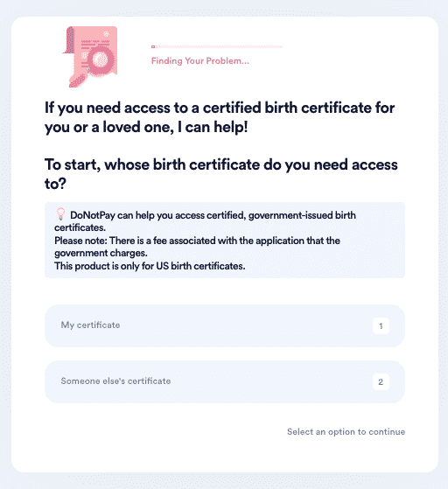448x489 pixels.
Task: Click the My certificate label text
Action: 90,325
